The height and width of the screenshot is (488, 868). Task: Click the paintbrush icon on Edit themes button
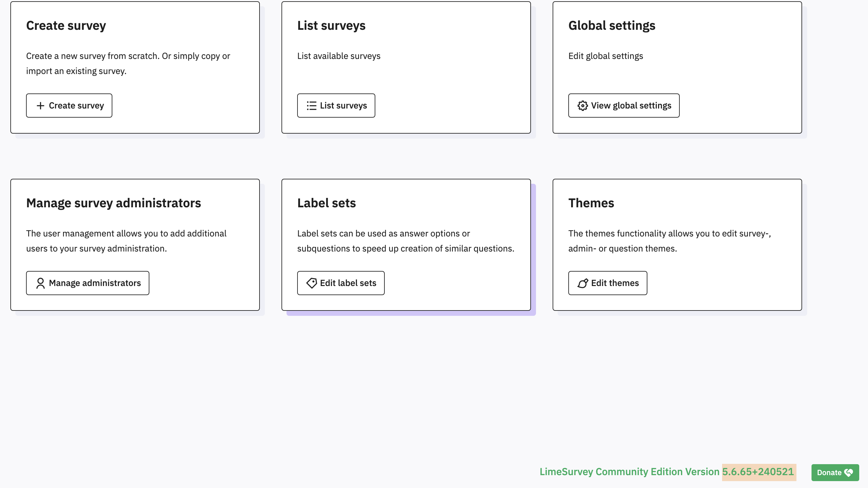tap(583, 283)
